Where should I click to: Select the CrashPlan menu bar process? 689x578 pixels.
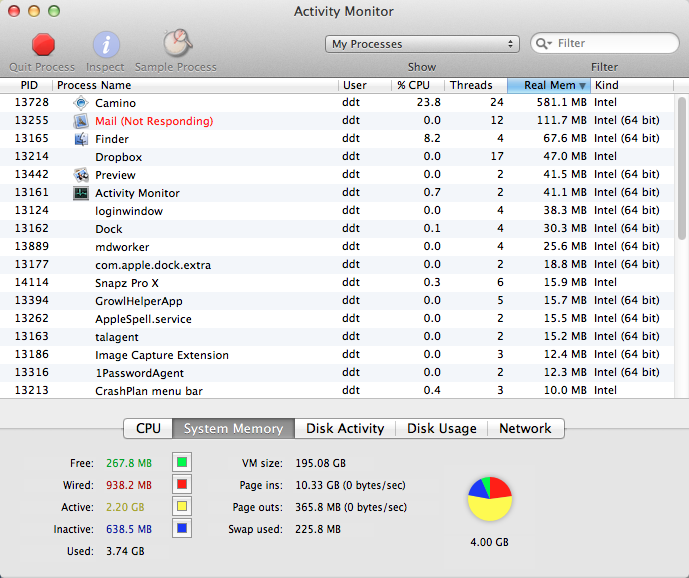(x=337, y=391)
